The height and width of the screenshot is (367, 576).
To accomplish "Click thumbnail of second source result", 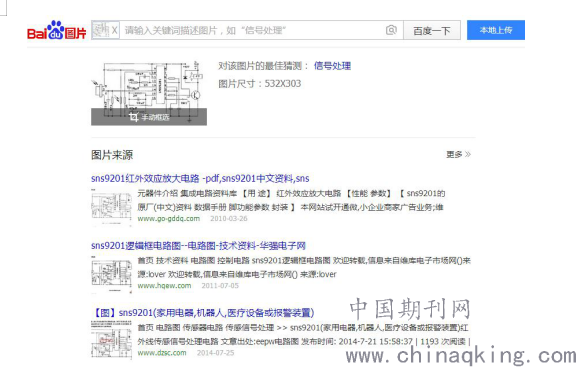I will click(112, 275).
